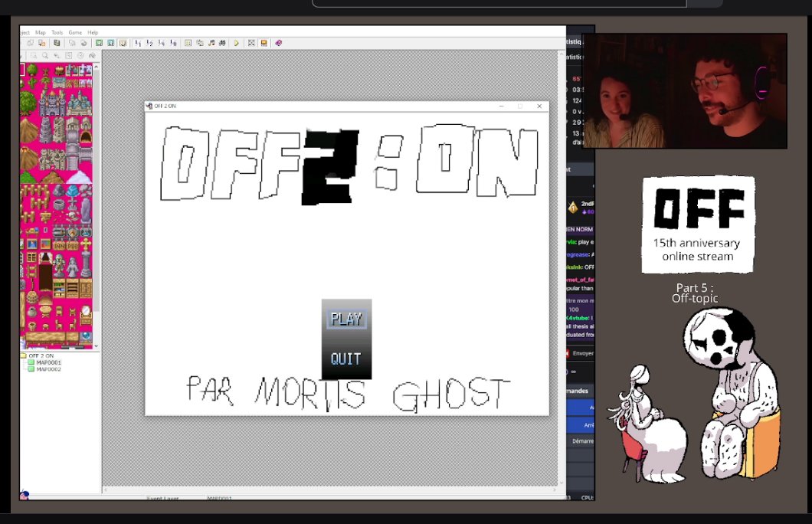Select the flood fill tool
Image resolution: width=812 pixels, height=524 pixels.
click(92, 55)
